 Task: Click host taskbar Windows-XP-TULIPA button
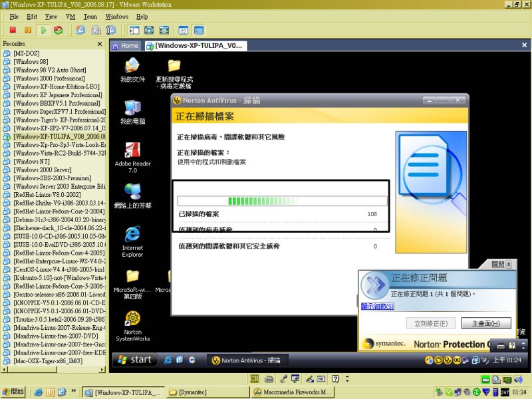[124, 392]
